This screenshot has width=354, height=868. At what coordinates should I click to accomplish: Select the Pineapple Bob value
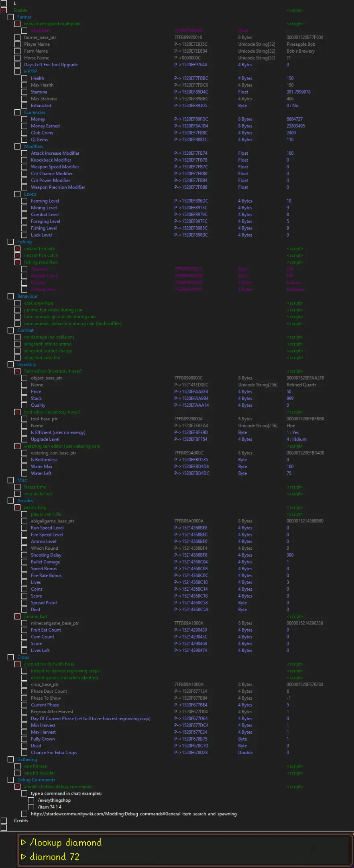coord(301,44)
